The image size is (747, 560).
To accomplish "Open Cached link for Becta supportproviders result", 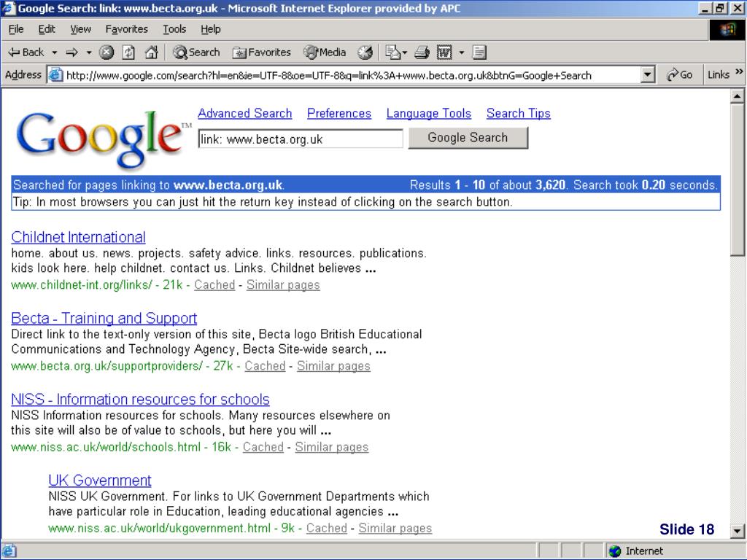I will click(x=265, y=366).
